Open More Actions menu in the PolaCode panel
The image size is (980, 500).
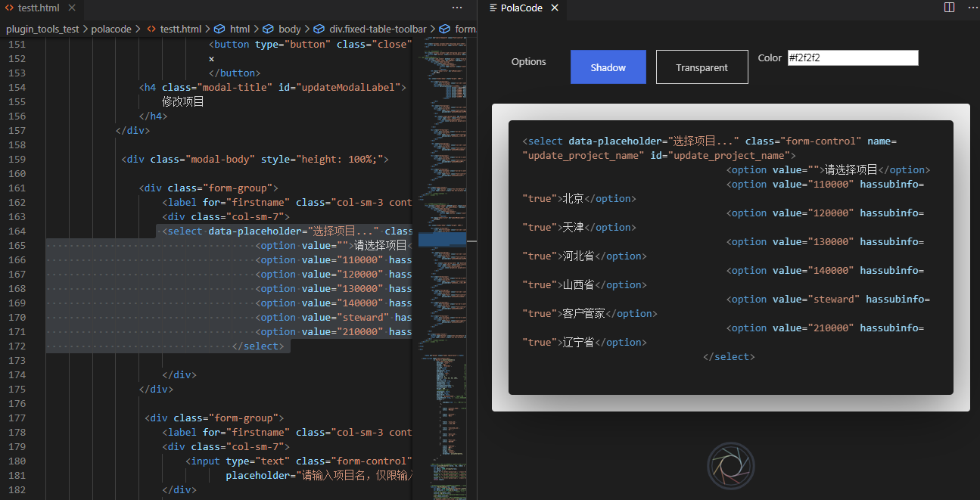coord(973,7)
